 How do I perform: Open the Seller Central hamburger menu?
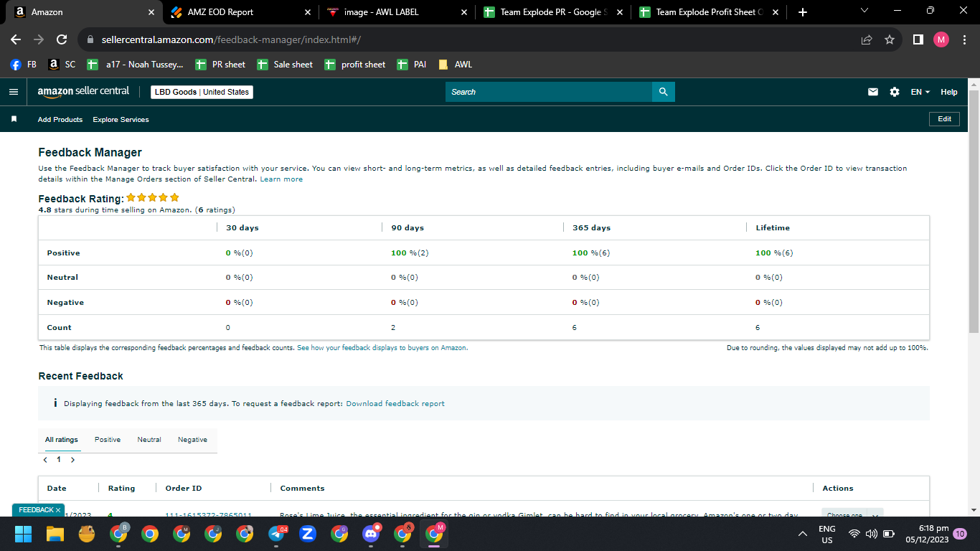(13, 92)
